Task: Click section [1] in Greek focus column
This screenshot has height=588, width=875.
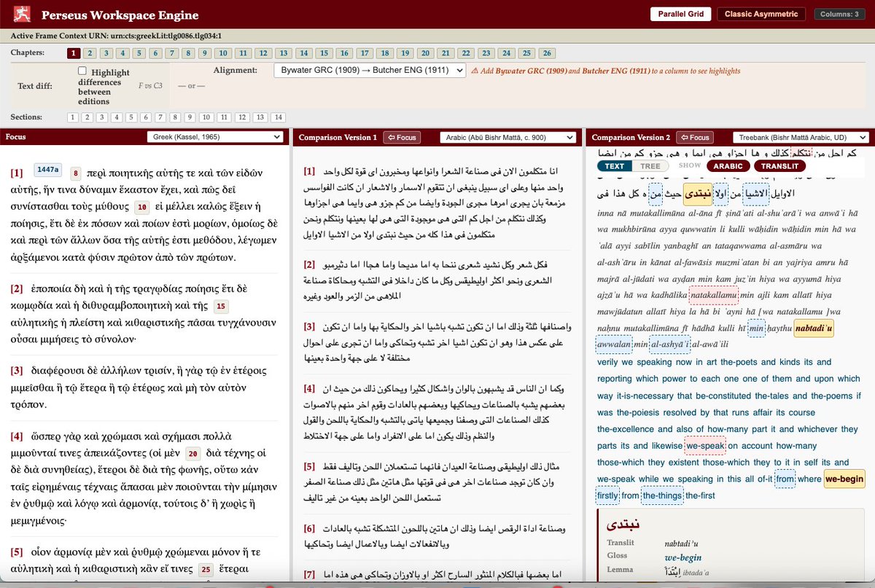Action: tap(17, 173)
